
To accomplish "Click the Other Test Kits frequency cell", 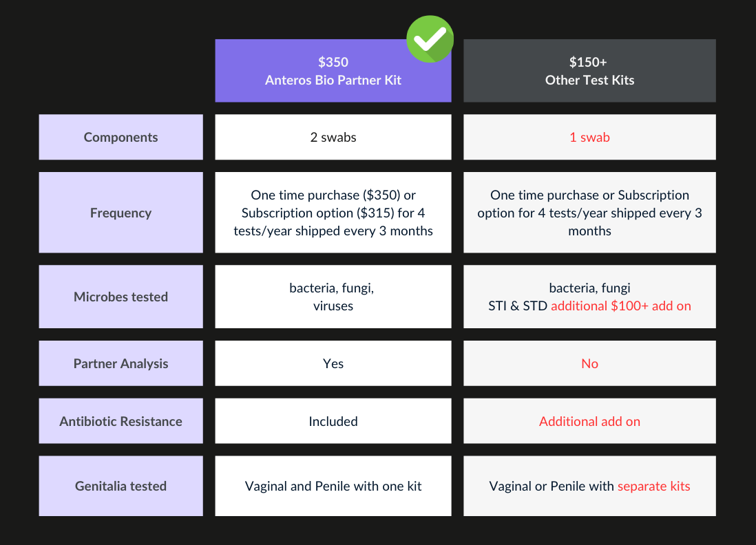I will point(589,213).
